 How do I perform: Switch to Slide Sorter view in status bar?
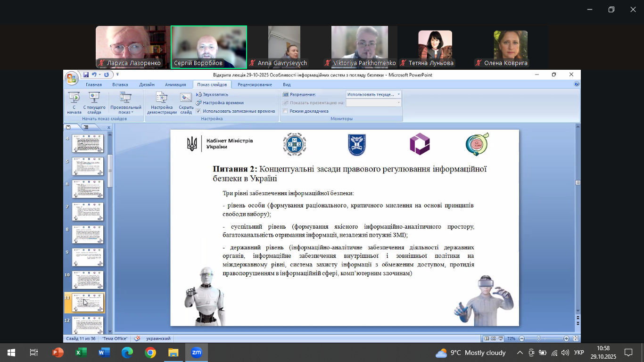pos(493,338)
